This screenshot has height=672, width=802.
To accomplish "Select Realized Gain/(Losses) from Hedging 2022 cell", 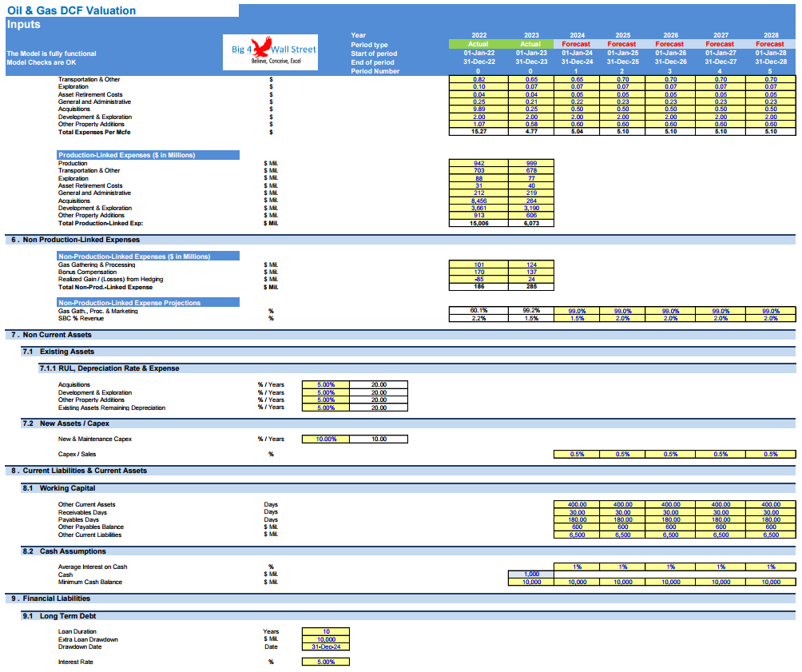I will point(478,280).
